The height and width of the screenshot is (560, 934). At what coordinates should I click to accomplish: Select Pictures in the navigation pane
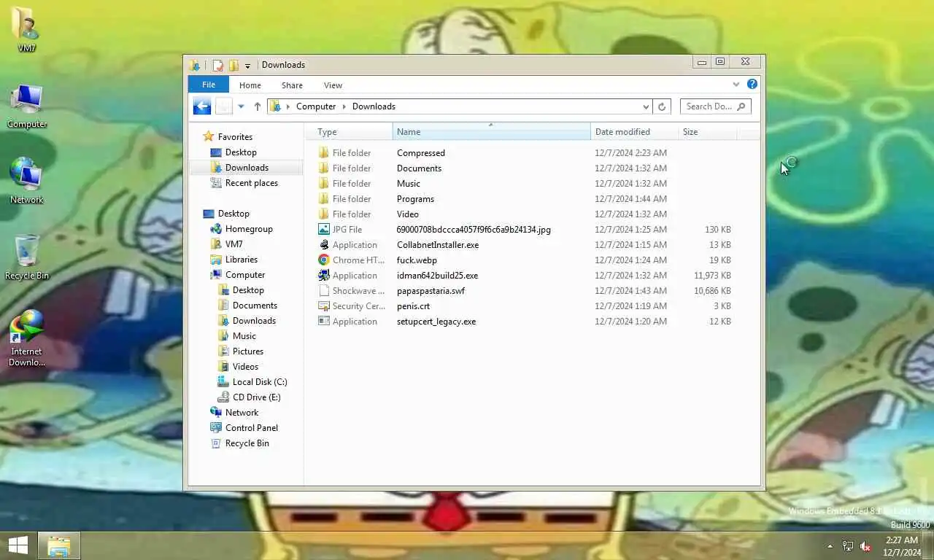[x=248, y=351]
